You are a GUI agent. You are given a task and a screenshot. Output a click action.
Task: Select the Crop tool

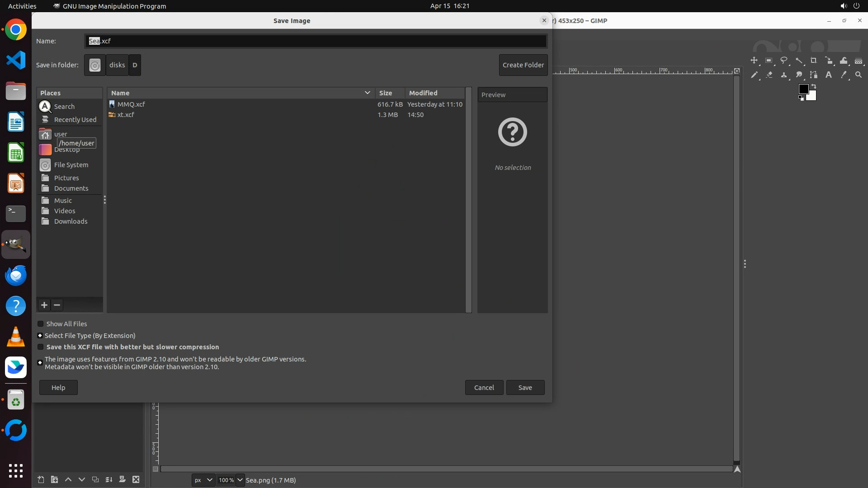[x=814, y=61]
